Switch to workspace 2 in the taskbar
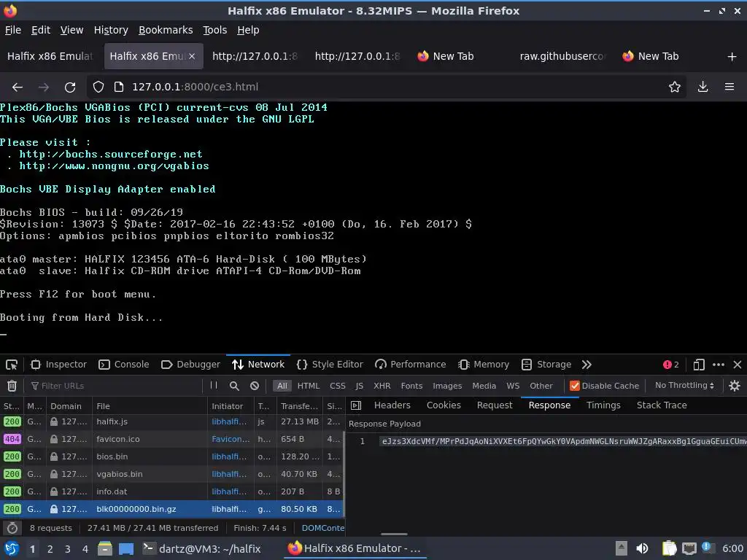Screen dimensions: 747x560 click(50, 549)
